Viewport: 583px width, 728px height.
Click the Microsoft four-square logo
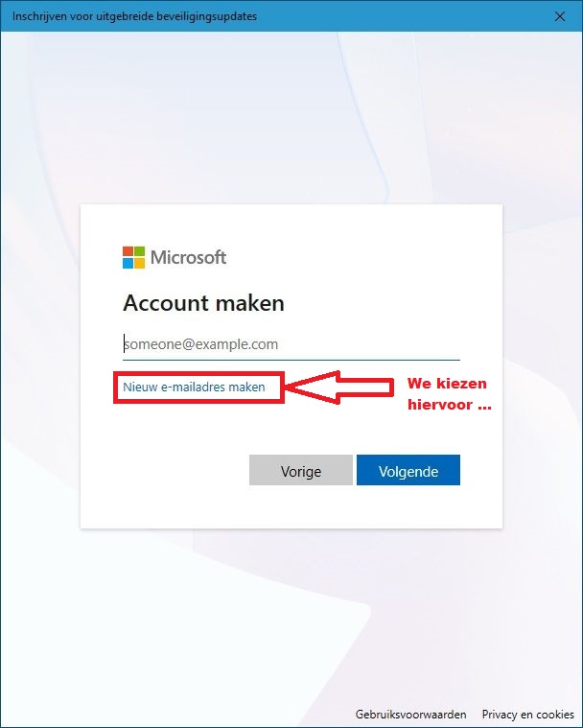tap(133, 257)
